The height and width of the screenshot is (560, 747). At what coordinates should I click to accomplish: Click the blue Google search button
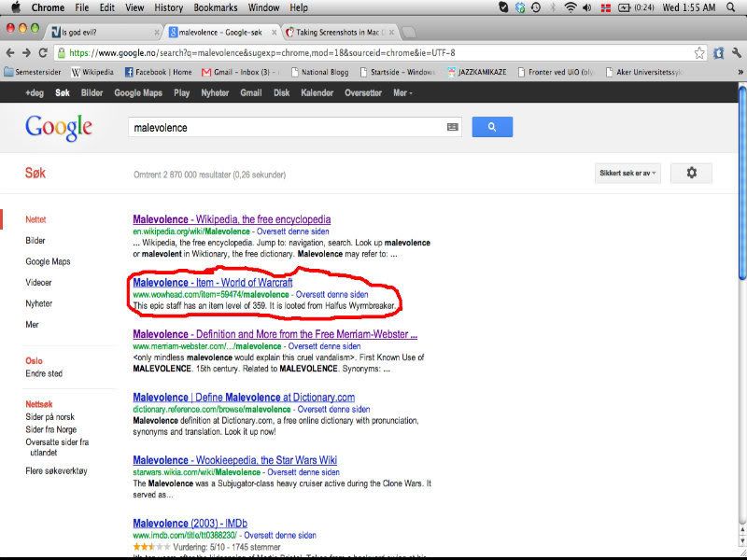click(x=492, y=127)
